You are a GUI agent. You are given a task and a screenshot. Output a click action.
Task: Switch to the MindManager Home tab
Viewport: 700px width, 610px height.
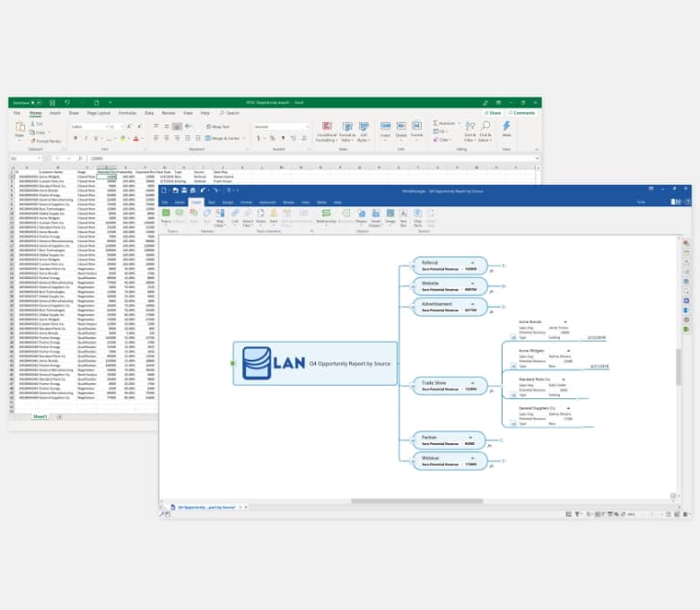179,202
